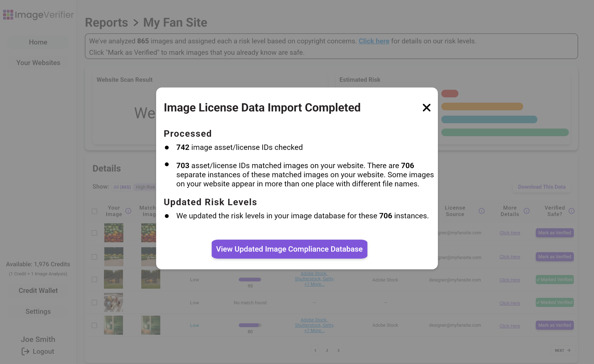Toggle the select-all header checkbox
Screen dimensions: 594x364
click(x=94, y=211)
